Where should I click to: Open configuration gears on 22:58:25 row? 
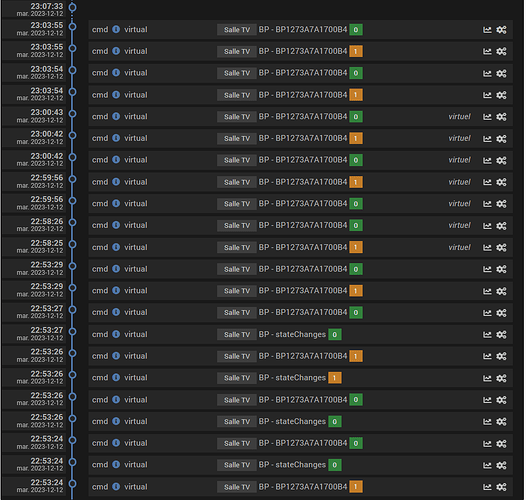click(x=502, y=248)
